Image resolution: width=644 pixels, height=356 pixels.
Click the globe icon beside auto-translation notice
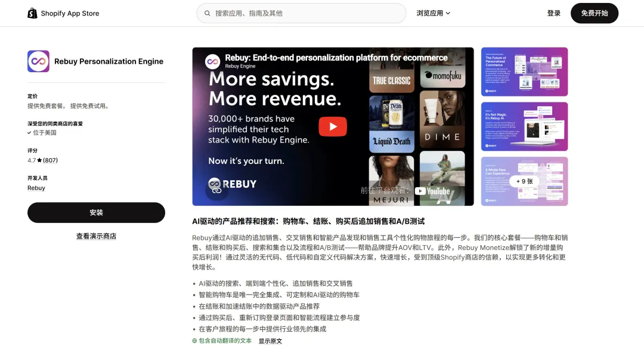pos(194,341)
